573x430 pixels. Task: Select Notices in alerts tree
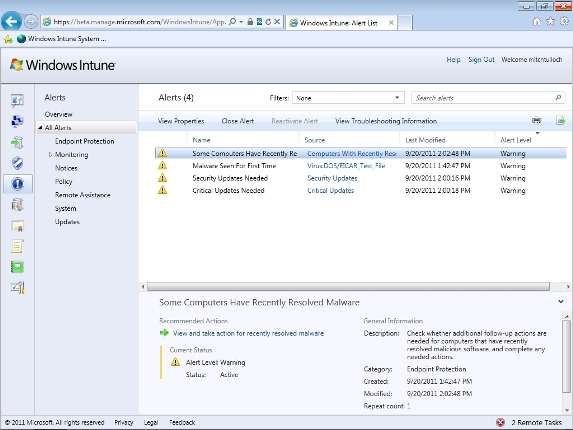point(66,168)
